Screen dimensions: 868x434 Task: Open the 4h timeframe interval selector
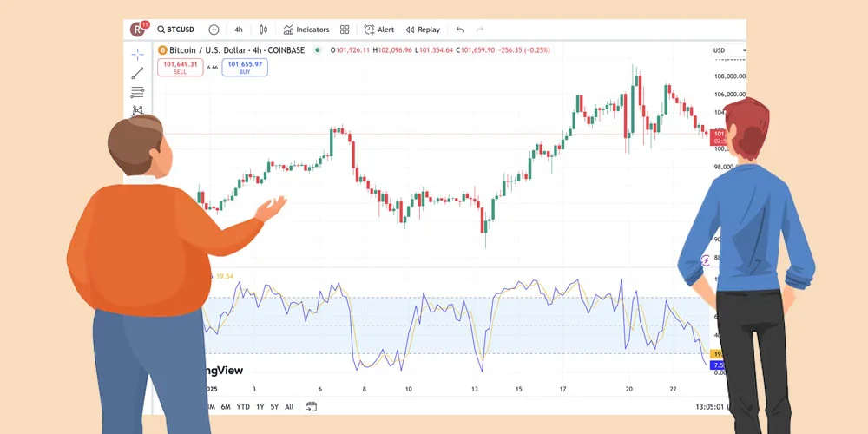(239, 30)
